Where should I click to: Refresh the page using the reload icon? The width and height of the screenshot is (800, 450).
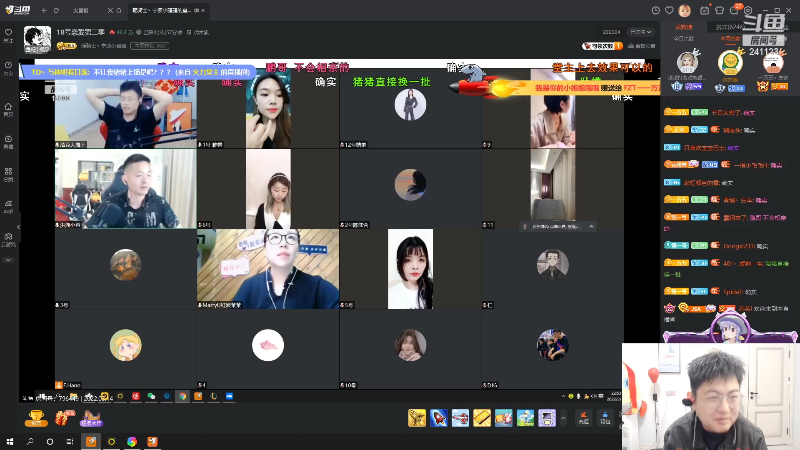tap(56, 10)
